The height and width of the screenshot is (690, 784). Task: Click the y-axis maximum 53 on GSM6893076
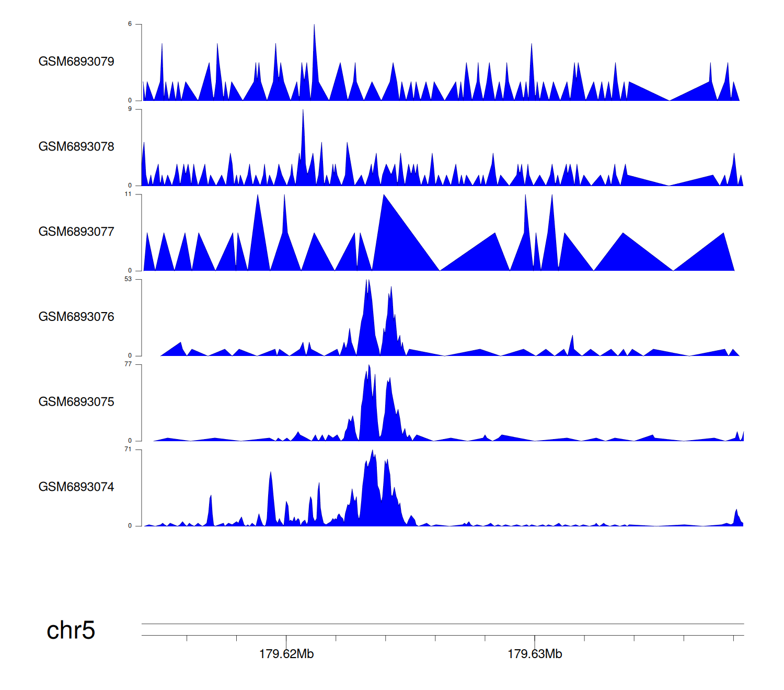pos(128,279)
